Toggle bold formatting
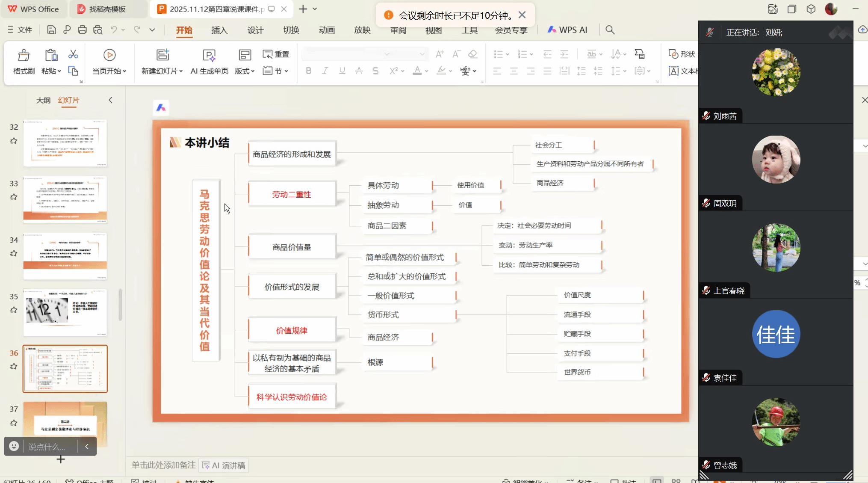Viewport: 868px width, 483px height. [308, 71]
